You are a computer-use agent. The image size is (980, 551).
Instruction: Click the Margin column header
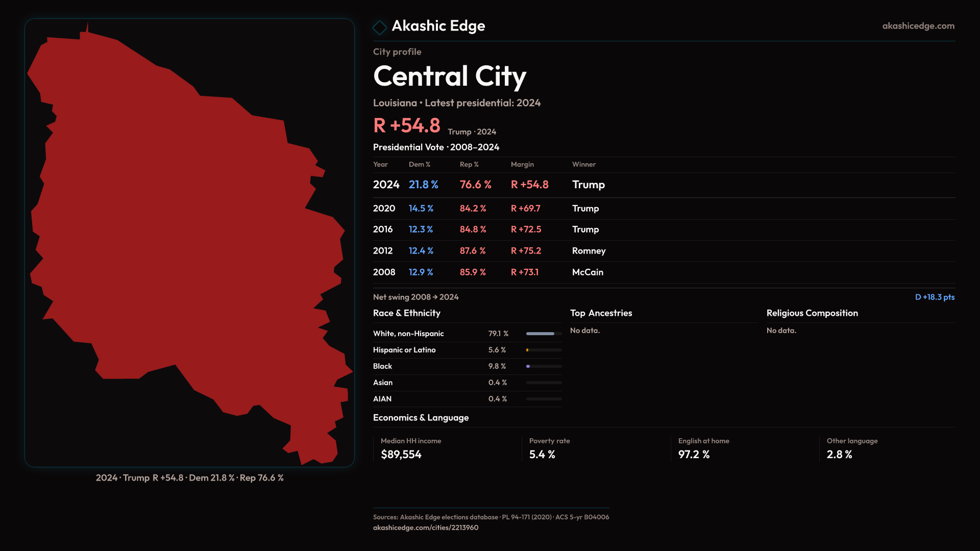pyautogui.click(x=522, y=164)
